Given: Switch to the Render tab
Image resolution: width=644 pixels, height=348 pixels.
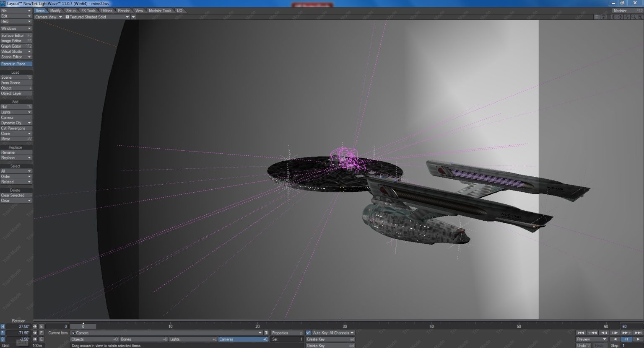Looking at the screenshot, I should tap(124, 10).
